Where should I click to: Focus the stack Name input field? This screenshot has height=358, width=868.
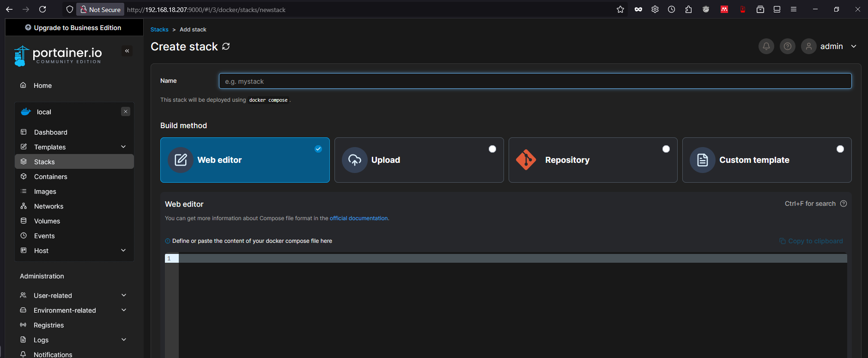[x=535, y=81]
